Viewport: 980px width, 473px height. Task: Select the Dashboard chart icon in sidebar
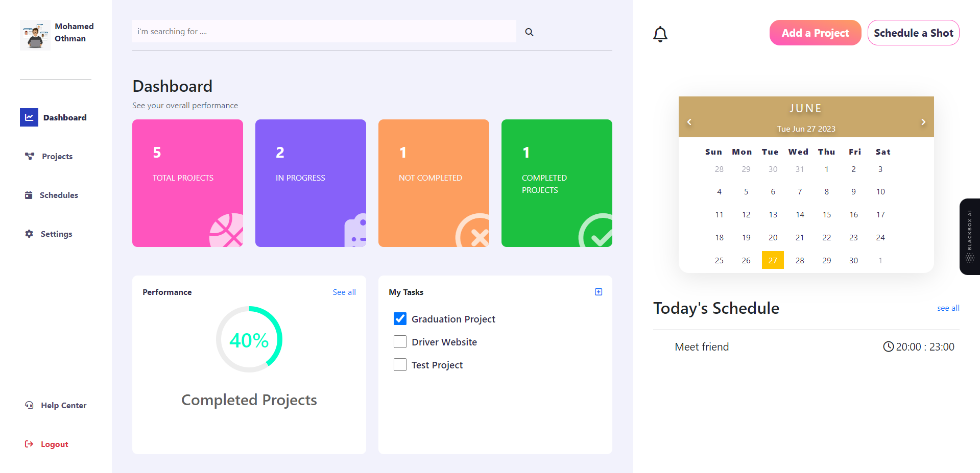click(x=29, y=117)
